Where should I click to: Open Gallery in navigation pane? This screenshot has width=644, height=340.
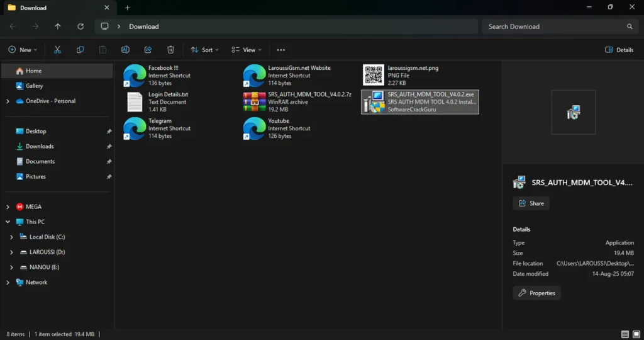(x=57, y=86)
